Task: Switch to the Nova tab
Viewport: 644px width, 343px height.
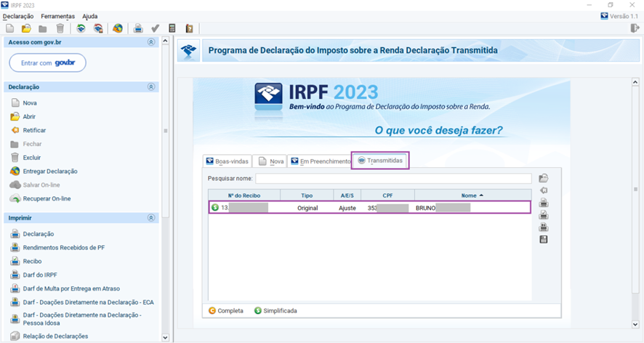Action: click(x=270, y=161)
